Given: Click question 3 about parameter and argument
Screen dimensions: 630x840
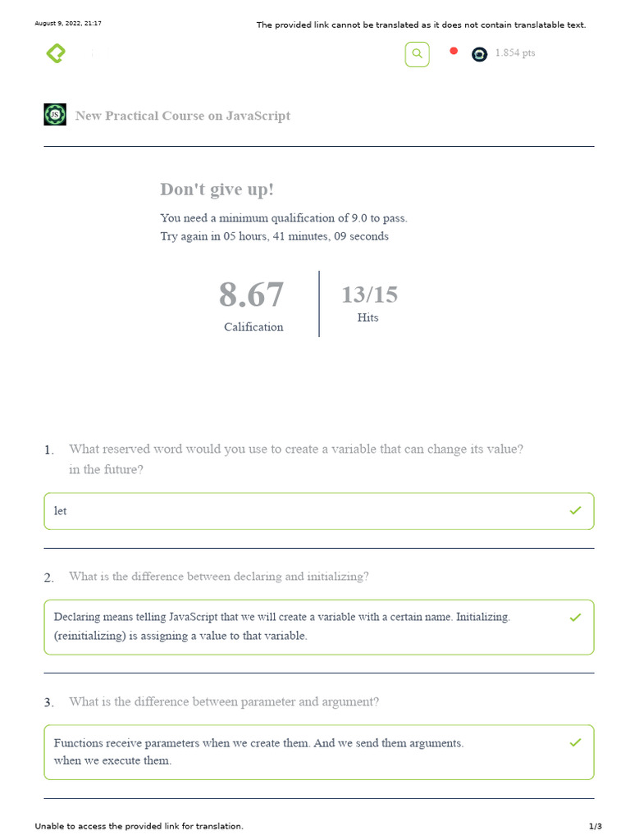Looking at the screenshot, I should [224, 702].
